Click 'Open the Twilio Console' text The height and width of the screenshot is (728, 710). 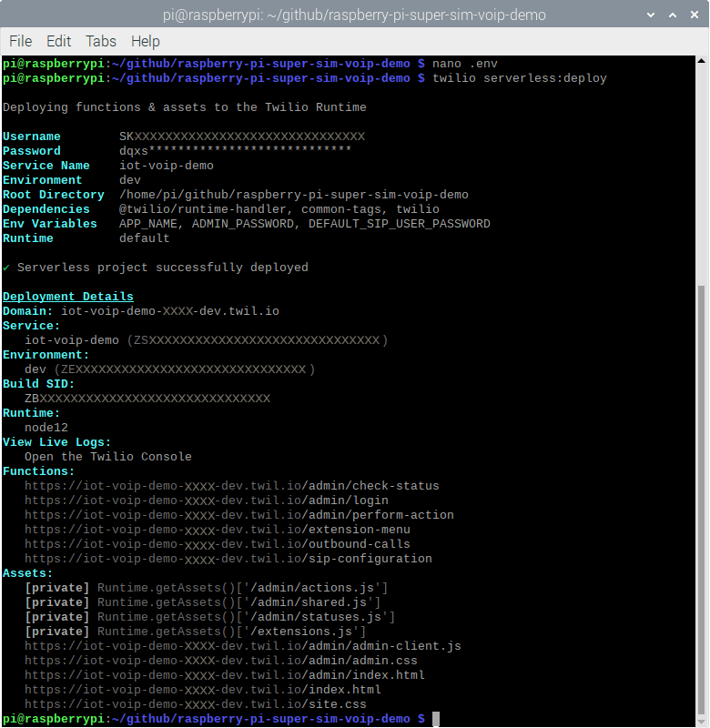pos(108,457)
